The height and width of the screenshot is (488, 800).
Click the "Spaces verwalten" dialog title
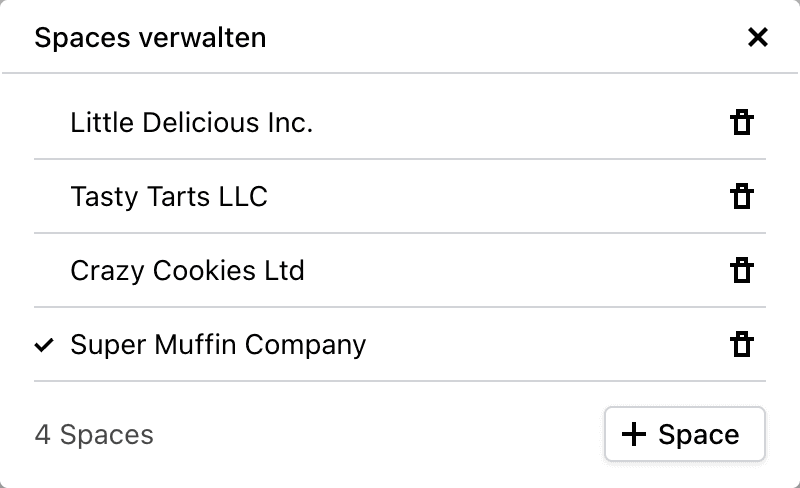[x=150, y=38]
